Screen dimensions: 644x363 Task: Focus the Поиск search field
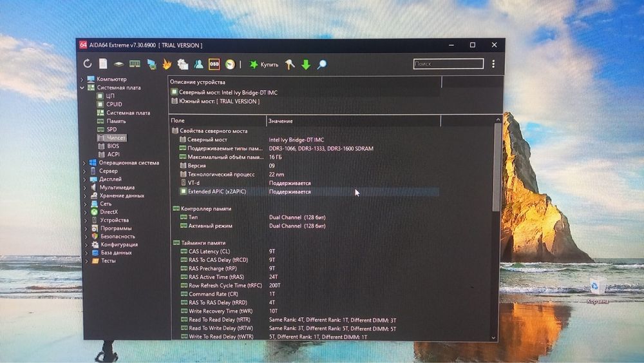[x=448, y=64]
